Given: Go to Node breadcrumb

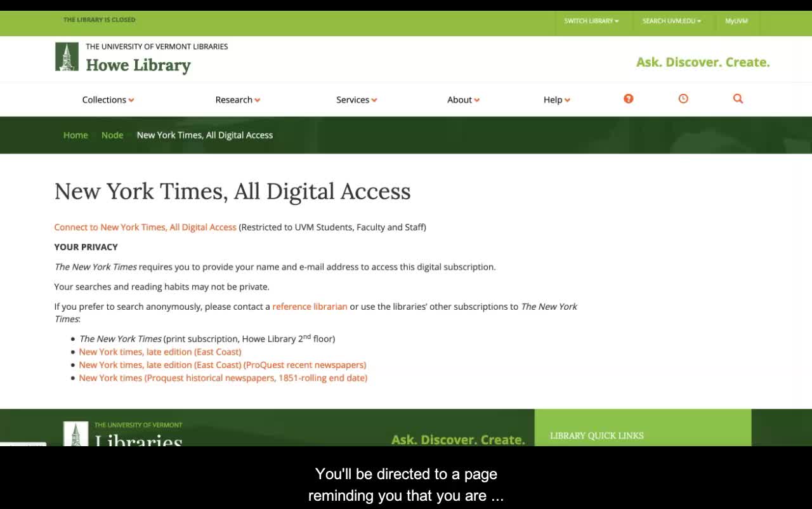Looking at the screenshot, I should coord(112,135).
